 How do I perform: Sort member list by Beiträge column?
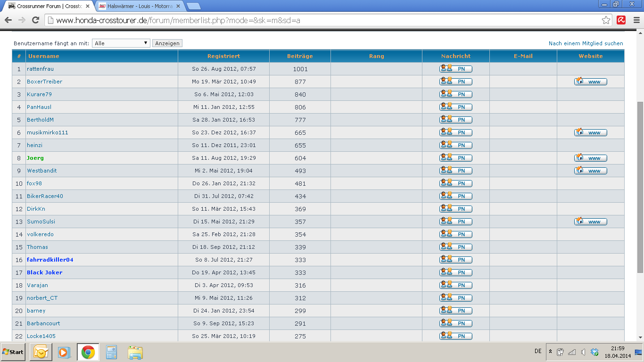(x=300, y=56)
